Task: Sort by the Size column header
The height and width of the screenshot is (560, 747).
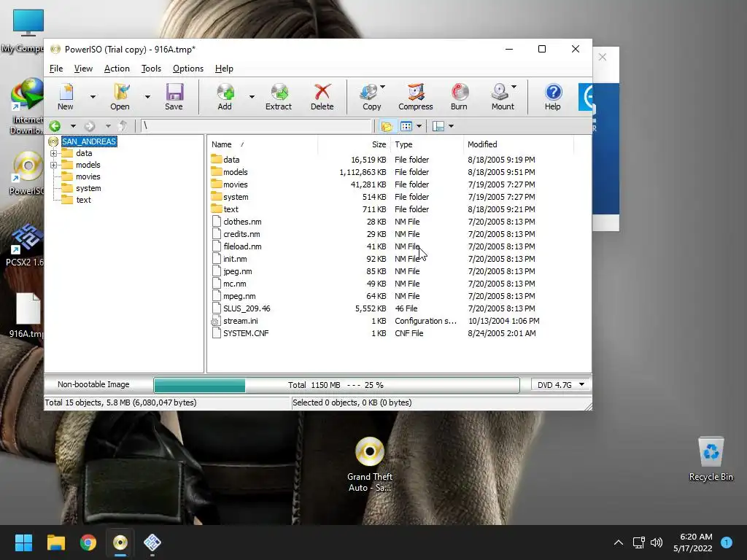Action: tap(355, 144)
